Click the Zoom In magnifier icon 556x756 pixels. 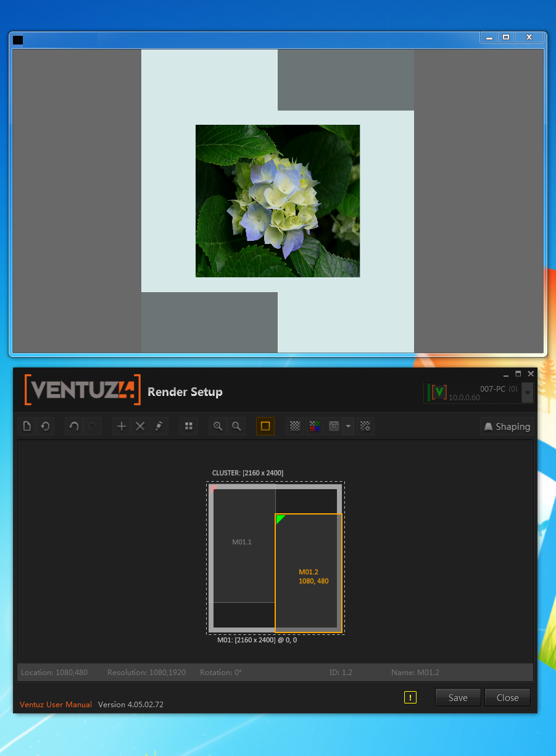218,426
